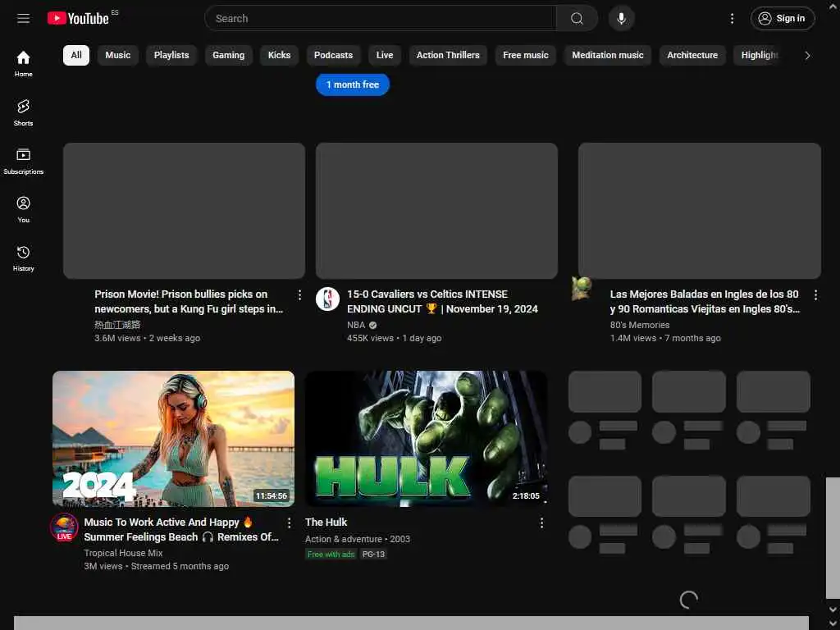Go to Home in sidebar

23,64
